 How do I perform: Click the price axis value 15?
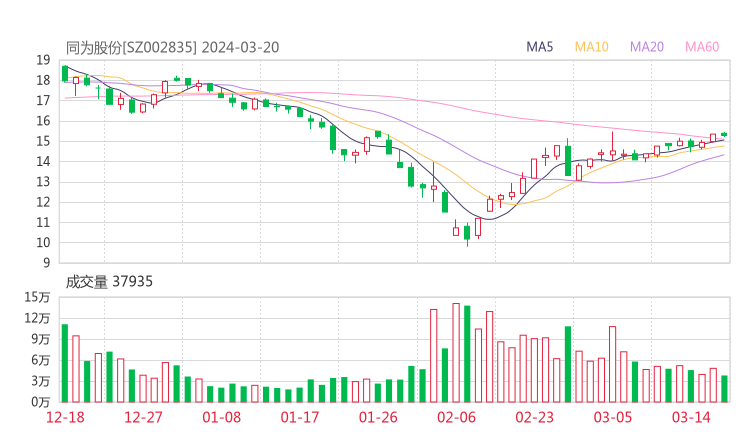[x=43, y=141]
